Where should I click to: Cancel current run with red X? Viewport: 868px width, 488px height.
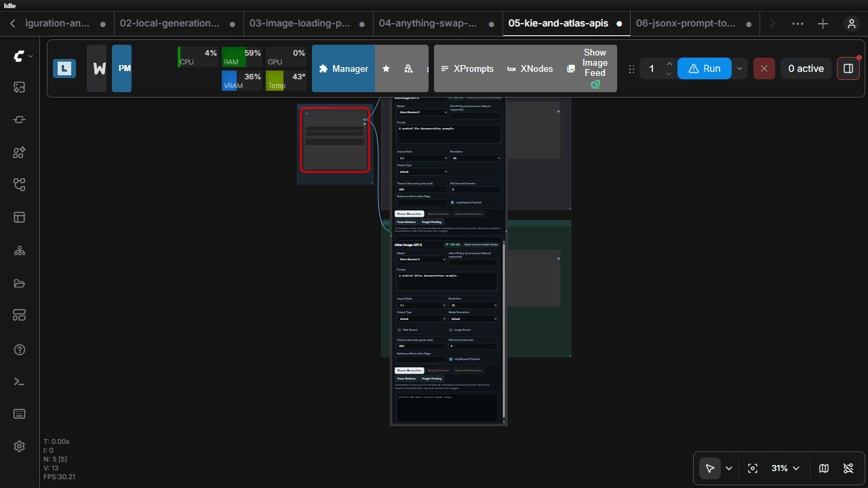tap(764, 68)
